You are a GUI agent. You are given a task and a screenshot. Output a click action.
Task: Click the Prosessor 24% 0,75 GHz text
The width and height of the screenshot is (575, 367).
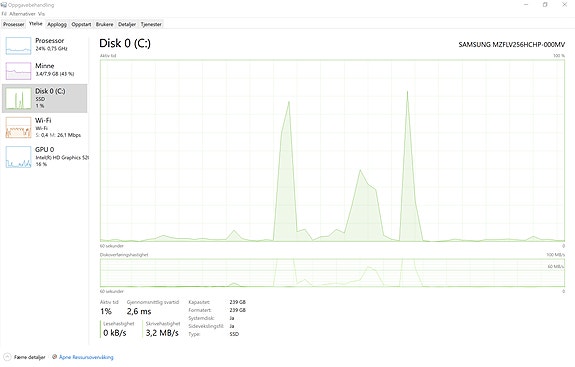coord(51,48)
